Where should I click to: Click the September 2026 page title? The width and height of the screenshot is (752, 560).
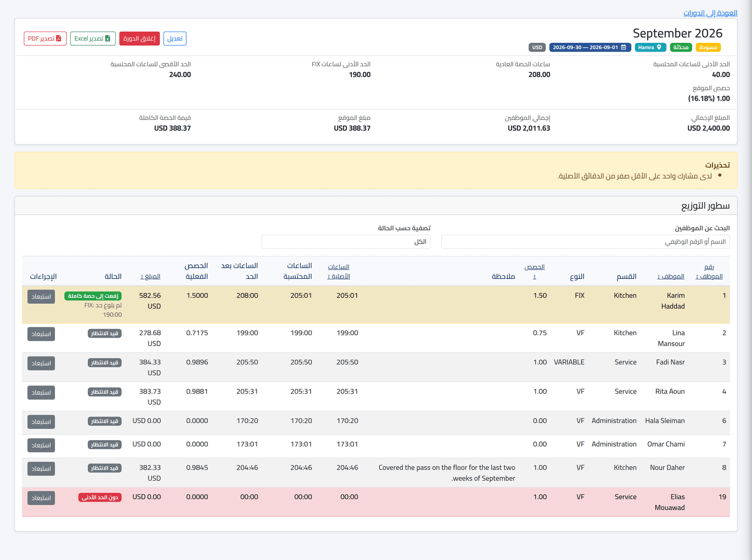677,33
